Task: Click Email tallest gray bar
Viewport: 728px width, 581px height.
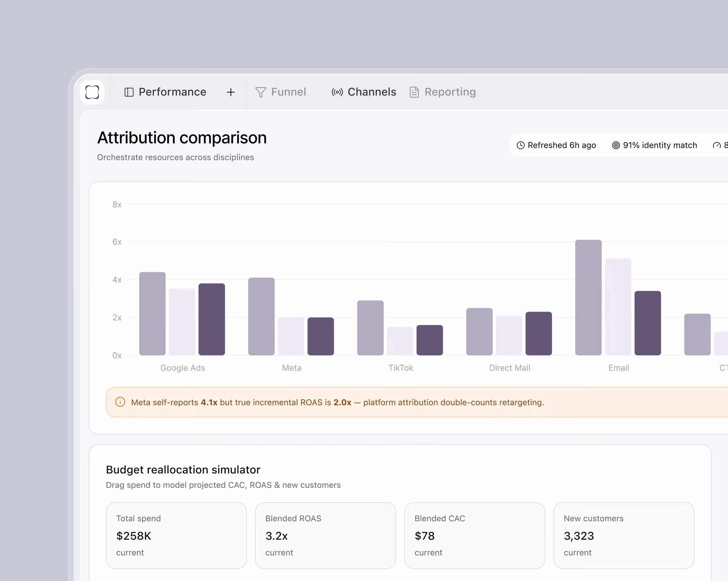Action: [x=588, y=297]
